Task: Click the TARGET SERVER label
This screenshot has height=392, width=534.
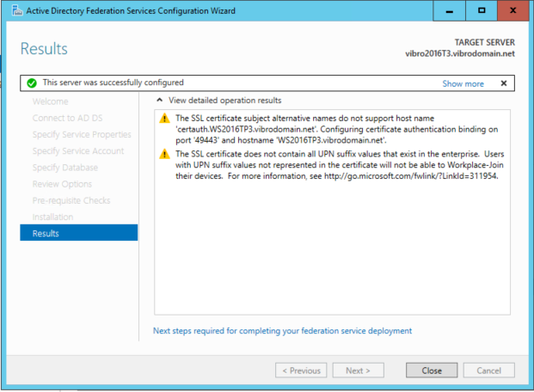Action: (x=485, y=42)
